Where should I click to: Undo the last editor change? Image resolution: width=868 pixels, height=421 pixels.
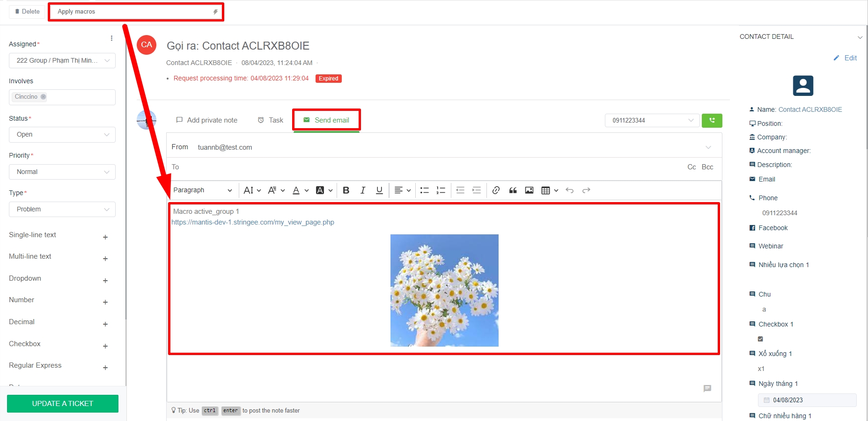point(569,190)
